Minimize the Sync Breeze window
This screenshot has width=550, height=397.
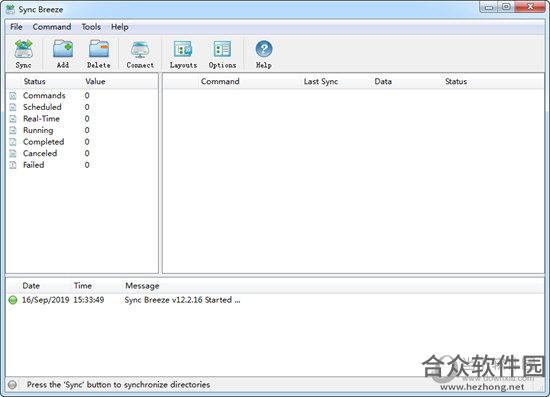coord(489,7)
